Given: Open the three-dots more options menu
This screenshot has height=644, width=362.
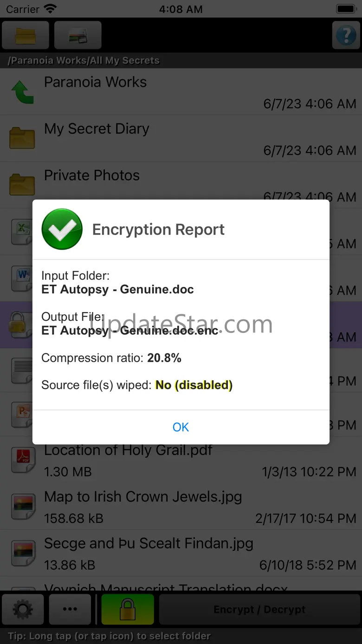Looking at the screenshot, I should click(70, 609).
